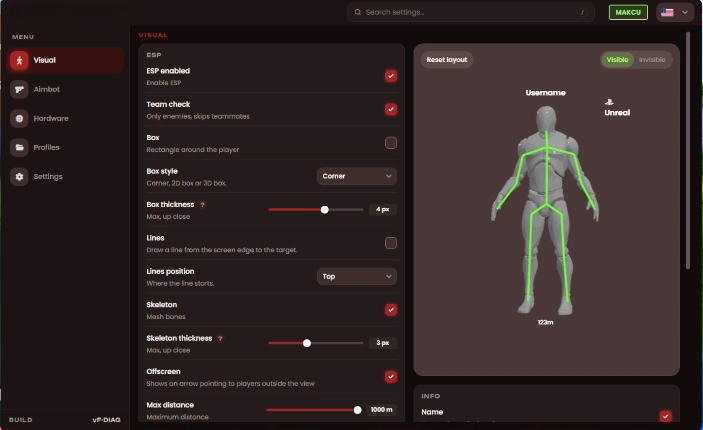
Task: Click the 123m distance label below model
Action: tap(546, 322)
